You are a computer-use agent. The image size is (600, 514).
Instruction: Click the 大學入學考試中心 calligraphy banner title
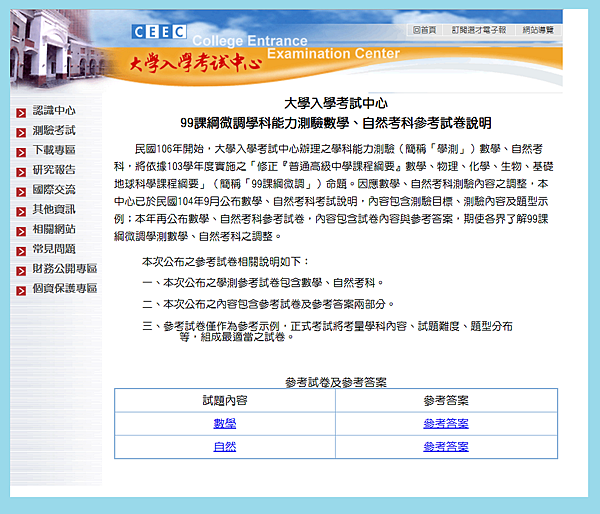click(196, 63)
